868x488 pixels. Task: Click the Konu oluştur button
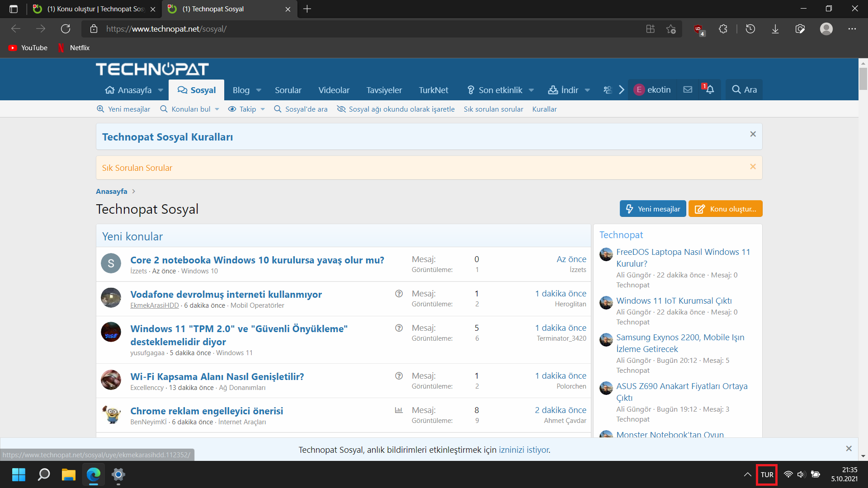pyautogui.click(x=725, y=209)
